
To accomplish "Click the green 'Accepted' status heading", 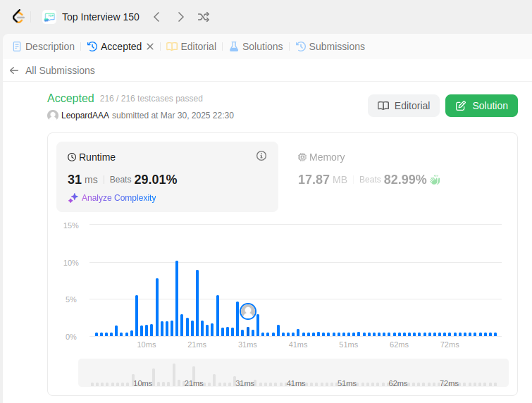I will (x=70, y=99).
